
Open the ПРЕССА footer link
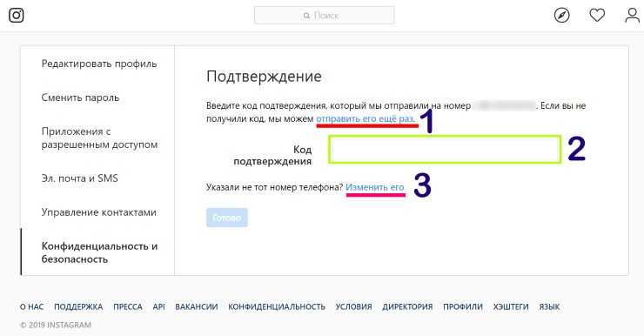point(128,306)
